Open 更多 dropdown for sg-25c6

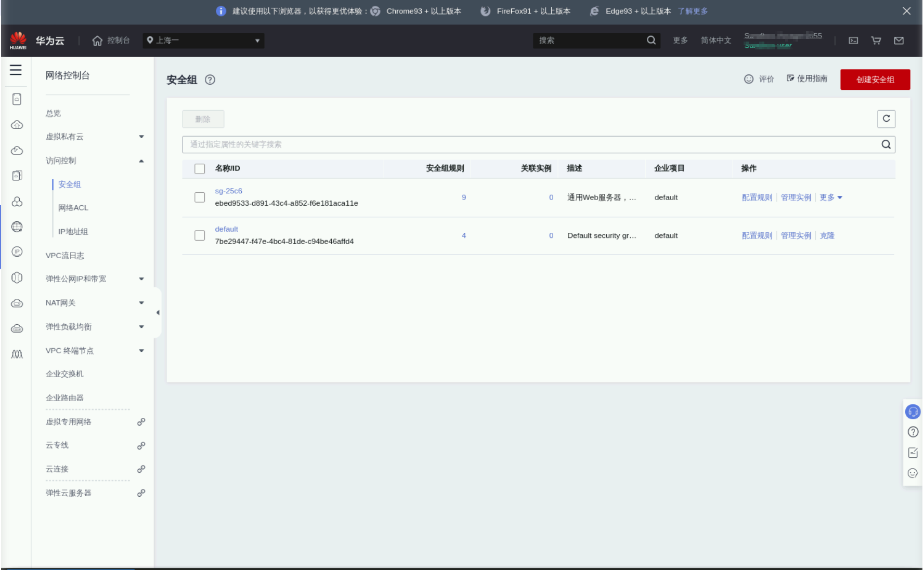[x=831, y=197]
